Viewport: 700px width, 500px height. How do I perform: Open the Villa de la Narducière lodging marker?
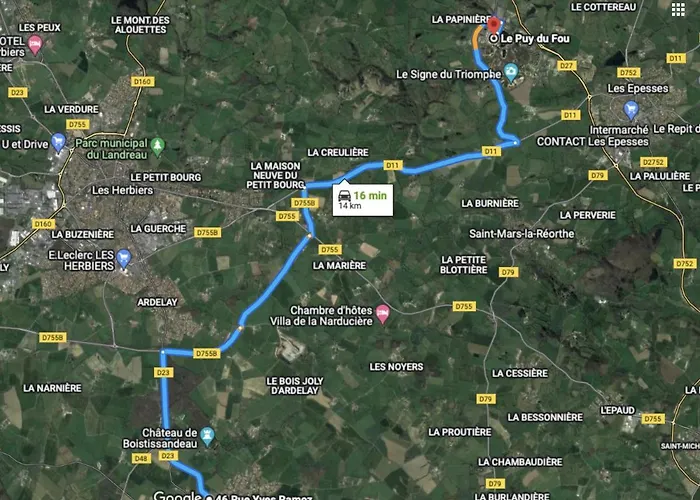click(x=383, y=314)
